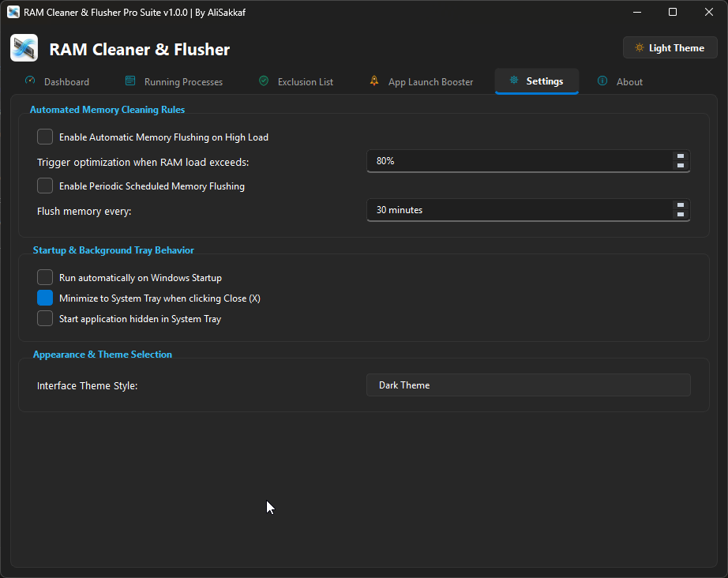The height and width of the screenshot is (578, 728).
Task: Click the Running Processes list icon
Action: (x=130, y=81)
